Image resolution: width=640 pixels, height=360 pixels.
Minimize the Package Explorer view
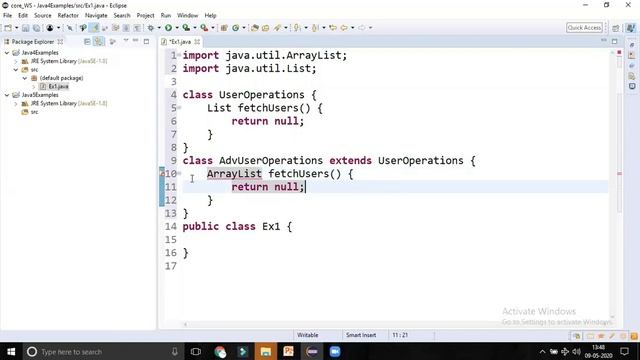point(136,41)
